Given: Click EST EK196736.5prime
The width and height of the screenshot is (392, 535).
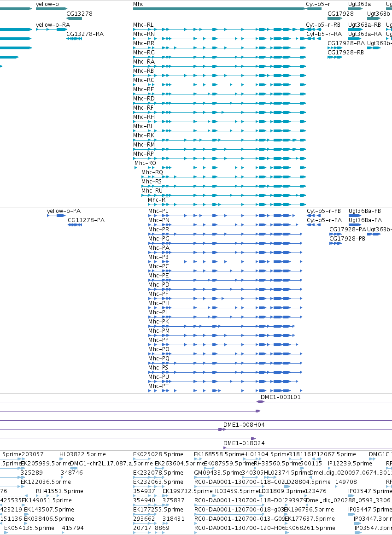Looking at the screenshot, I should coord(309,510).
